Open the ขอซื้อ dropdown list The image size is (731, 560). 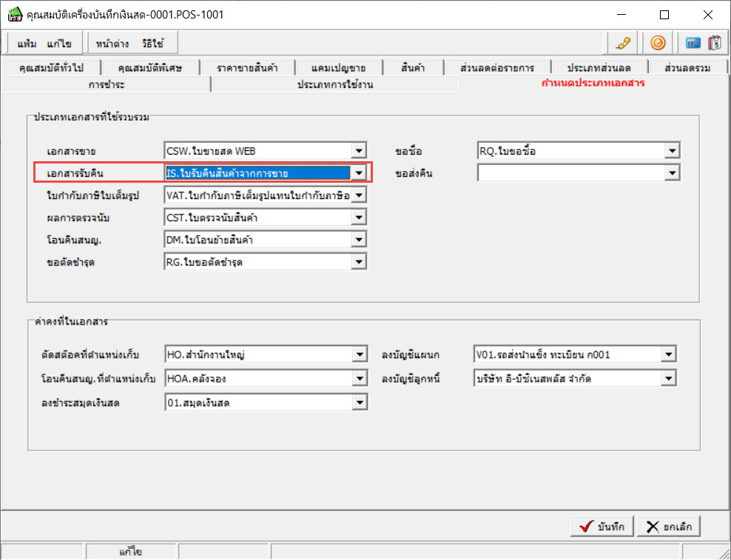point(671,151)
